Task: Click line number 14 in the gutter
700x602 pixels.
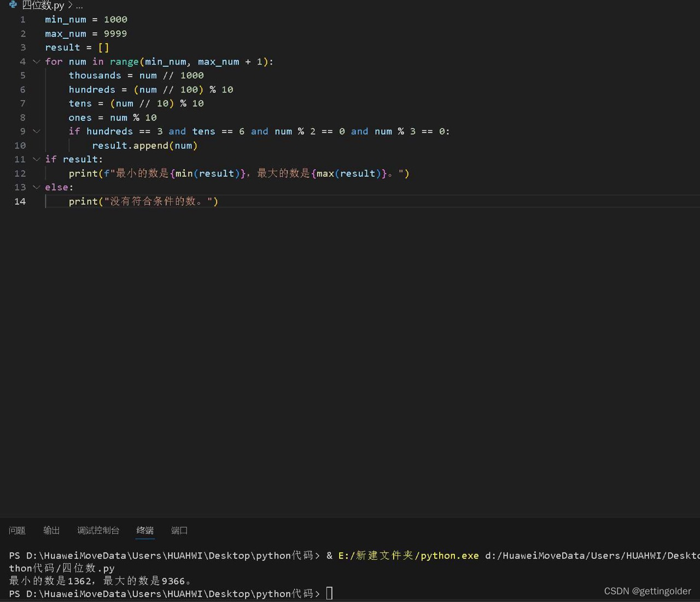Action: 20,201
